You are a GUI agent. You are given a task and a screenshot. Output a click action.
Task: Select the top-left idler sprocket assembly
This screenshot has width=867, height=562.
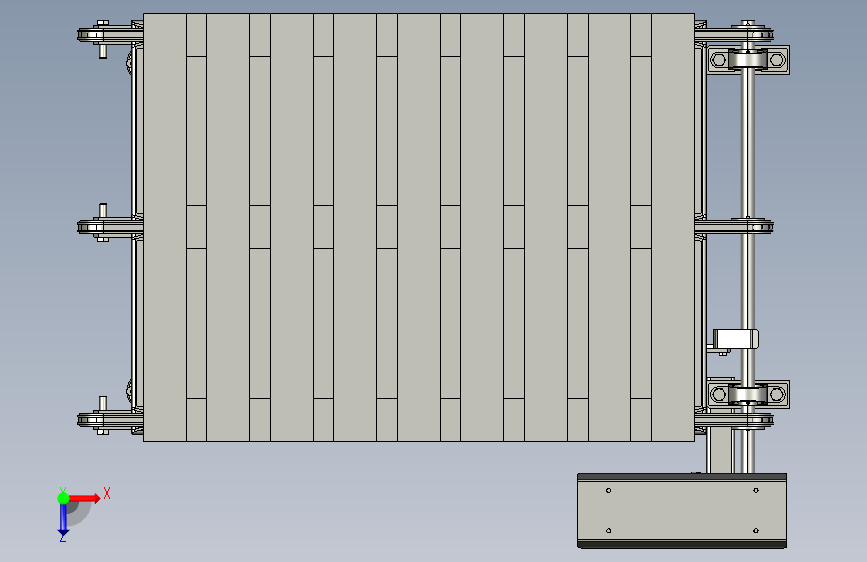(109, 37)
